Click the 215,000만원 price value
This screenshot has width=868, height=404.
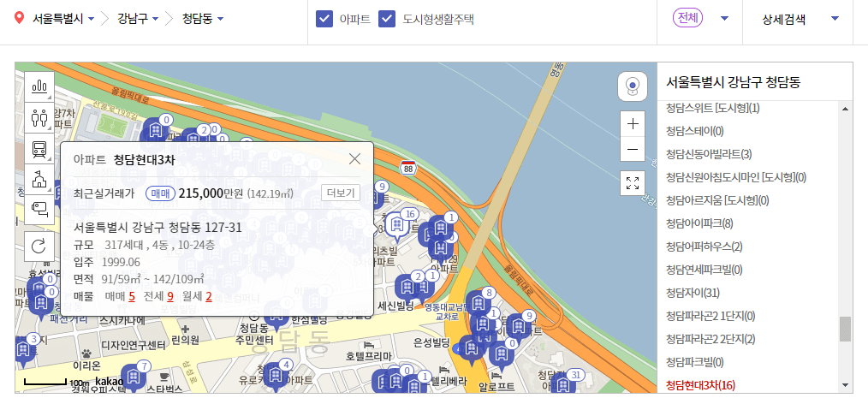click(211, 193)
